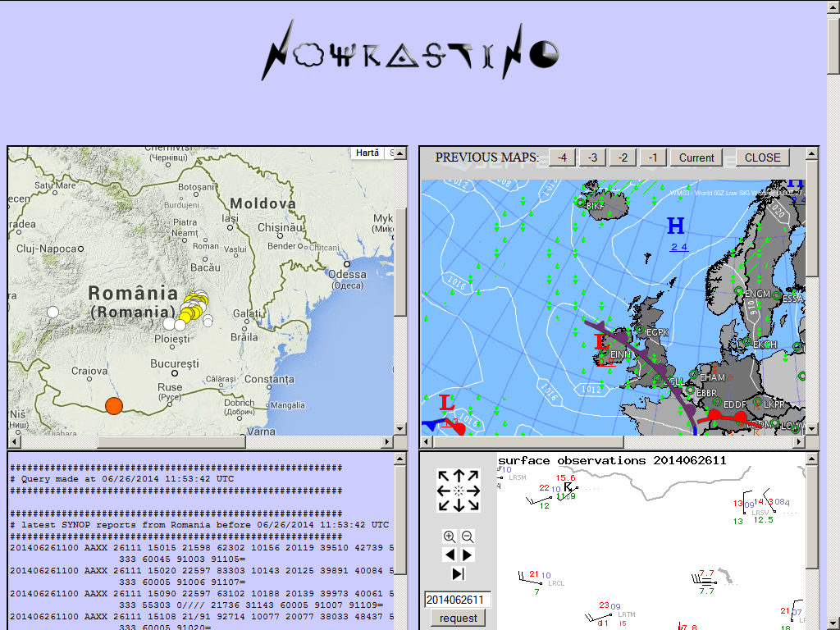The image size is (840, 630).
Task: Pan surface chart southwest with diagonal arrow
Action: [x=444, y=505]
